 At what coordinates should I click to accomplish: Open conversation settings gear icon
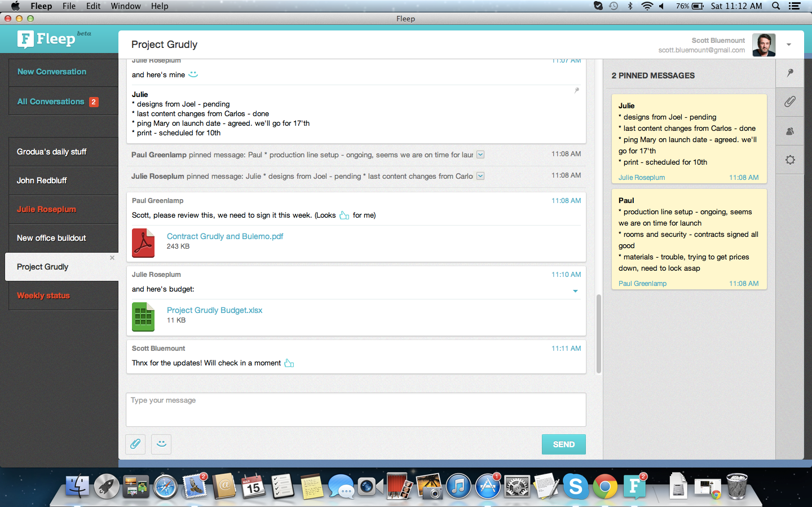tap(790, 160)
